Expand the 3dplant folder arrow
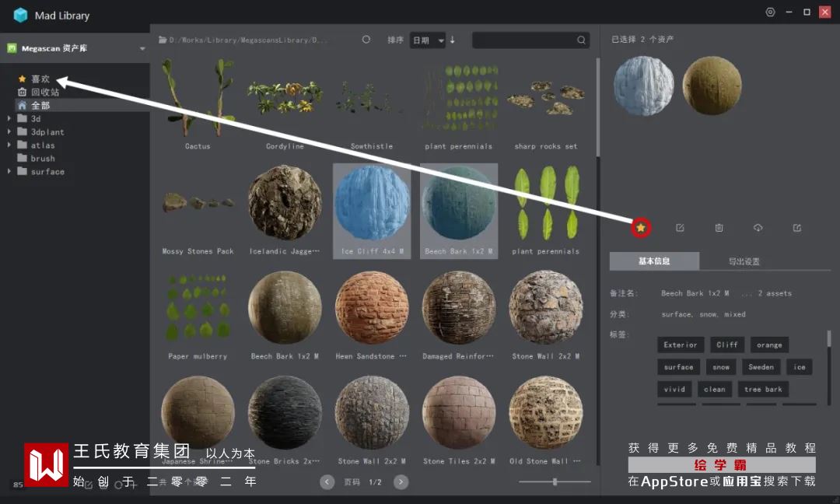 pos(9,131)
